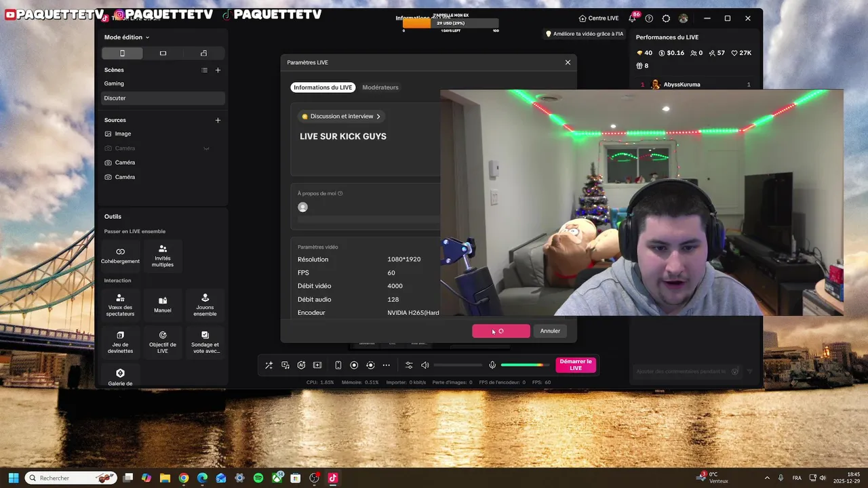Click the pink loading confirm button

tap(501, 331)
